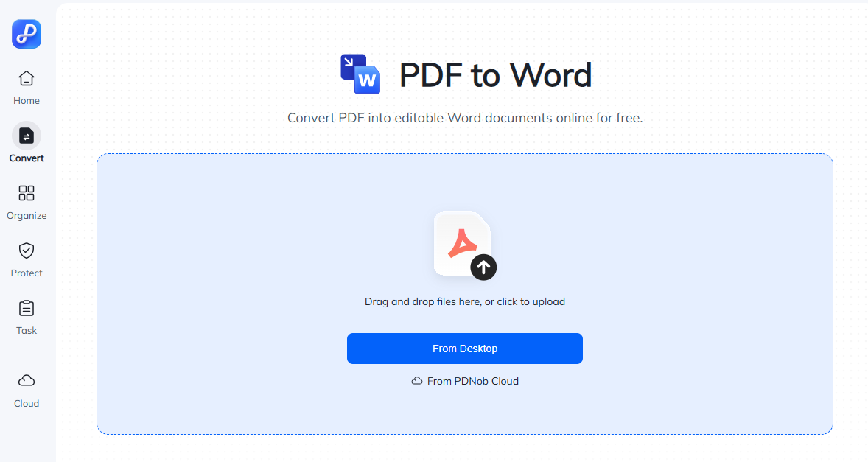The image size is (868, 462).
Task: Click the upward arrow upload badge
Action: point(484,267)
